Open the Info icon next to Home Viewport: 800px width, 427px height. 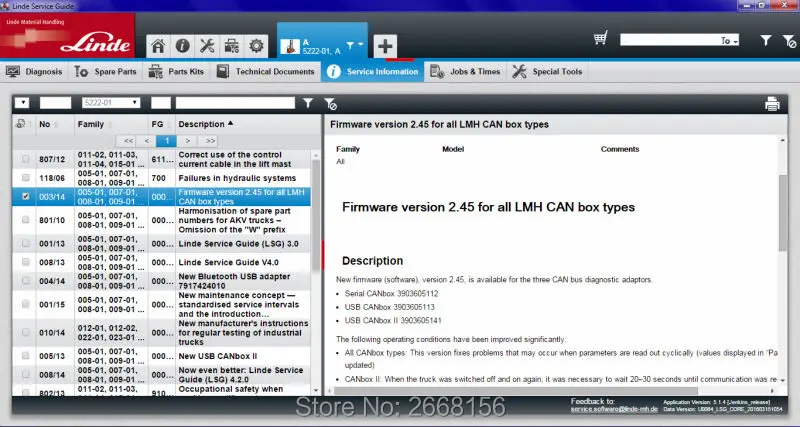(183, 46)
